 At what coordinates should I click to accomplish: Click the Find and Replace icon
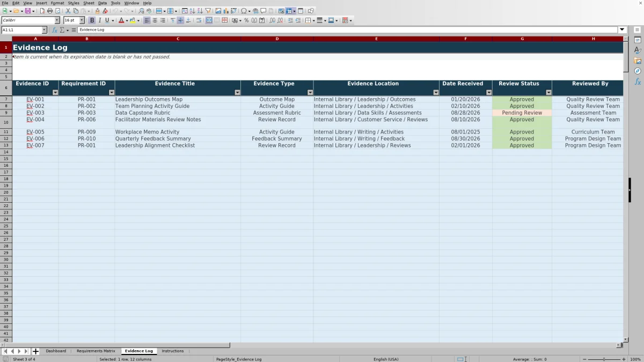(141, 11)
